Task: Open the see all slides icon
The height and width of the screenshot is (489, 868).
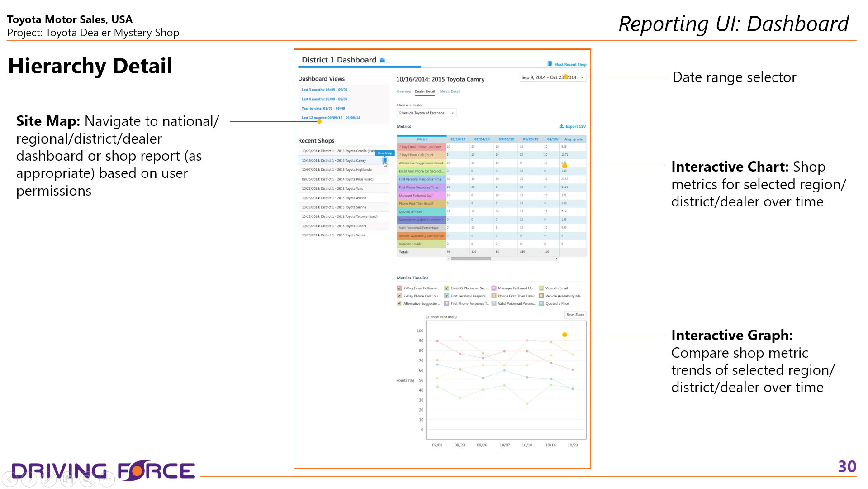Action: pos(68,479)
